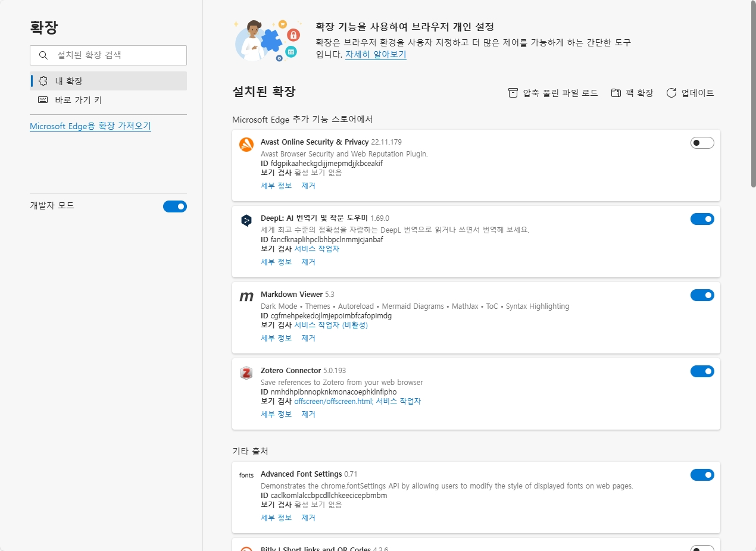Viewport: 756px width, 551px height.
Task: Click the update refresh icon
Action: pos(671,93)
